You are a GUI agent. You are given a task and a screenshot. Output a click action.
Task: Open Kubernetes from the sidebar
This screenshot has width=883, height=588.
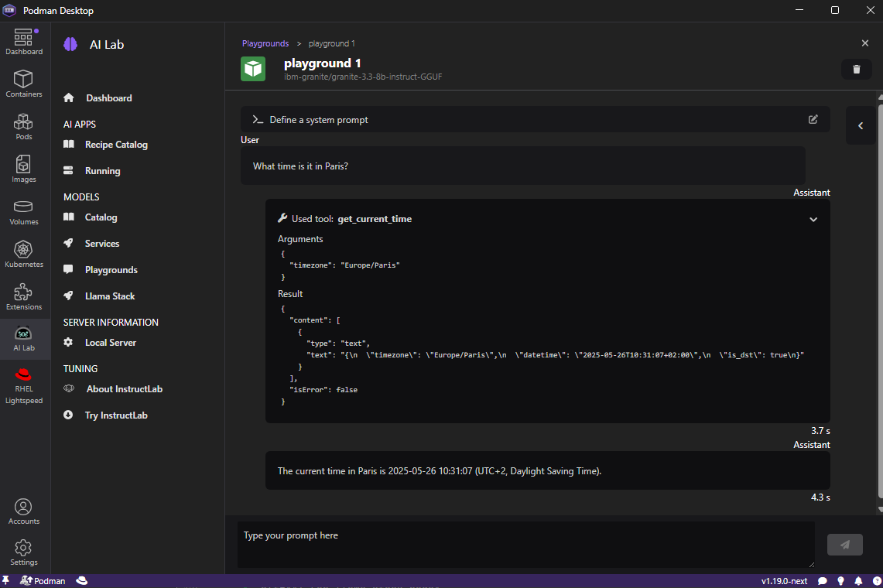(23, 255)
